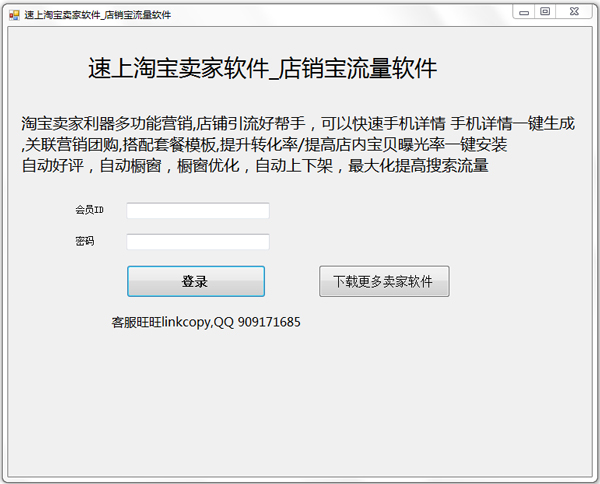
Task: Close the 店销宝流量软件 window
Action: pos(574,12)
